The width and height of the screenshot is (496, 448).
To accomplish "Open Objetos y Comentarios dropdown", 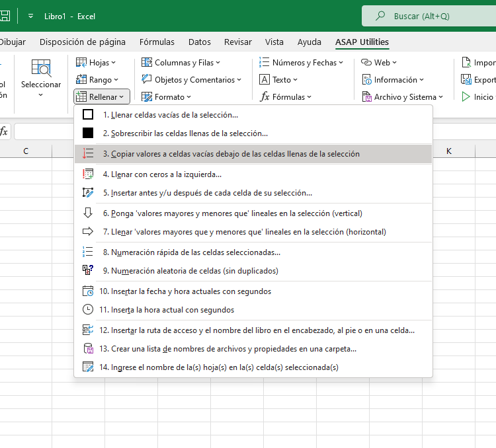I will [191, 80].
